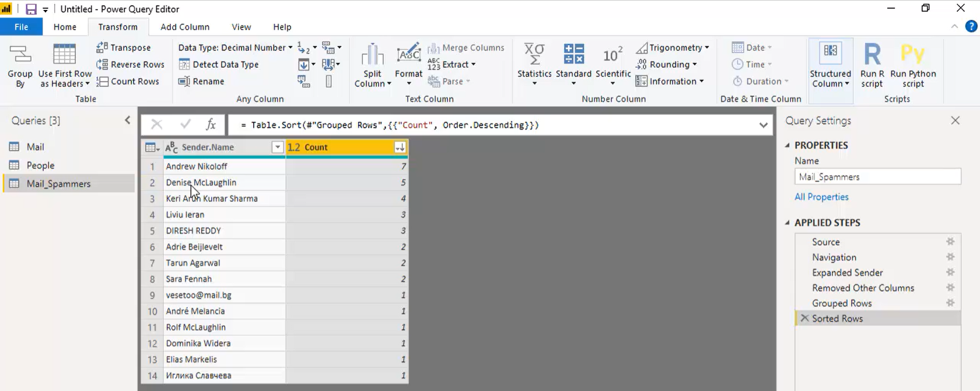Open settings gear for Expanded Sender step
The image size is (980, 391).
tap(950, 273)
